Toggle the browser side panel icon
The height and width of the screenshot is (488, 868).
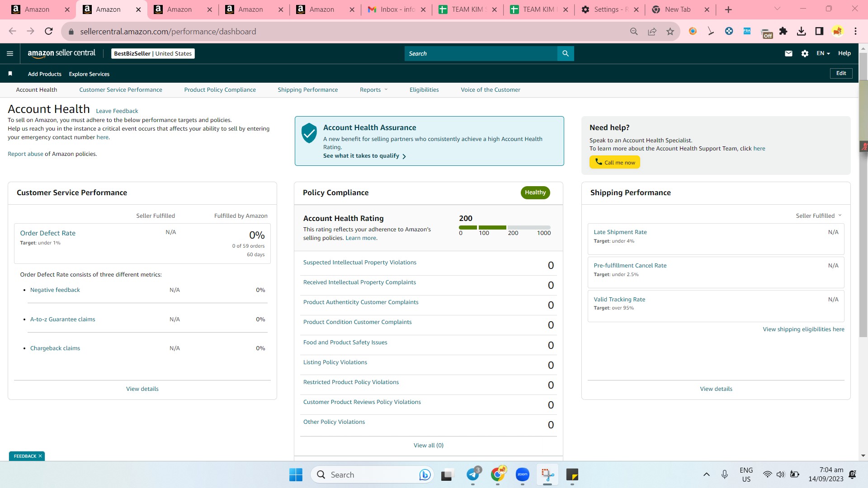pyautogui.click(x=819, y=31)
